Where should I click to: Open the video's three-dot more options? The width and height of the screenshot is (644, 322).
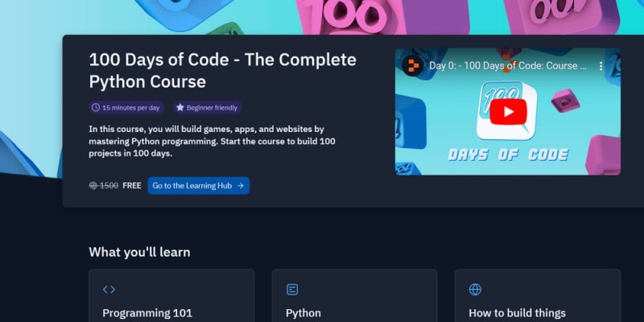tap(601, 66)
